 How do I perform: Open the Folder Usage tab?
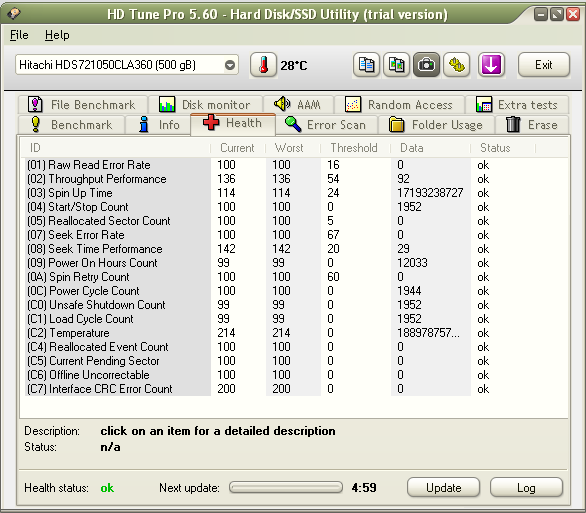point(436,124)
